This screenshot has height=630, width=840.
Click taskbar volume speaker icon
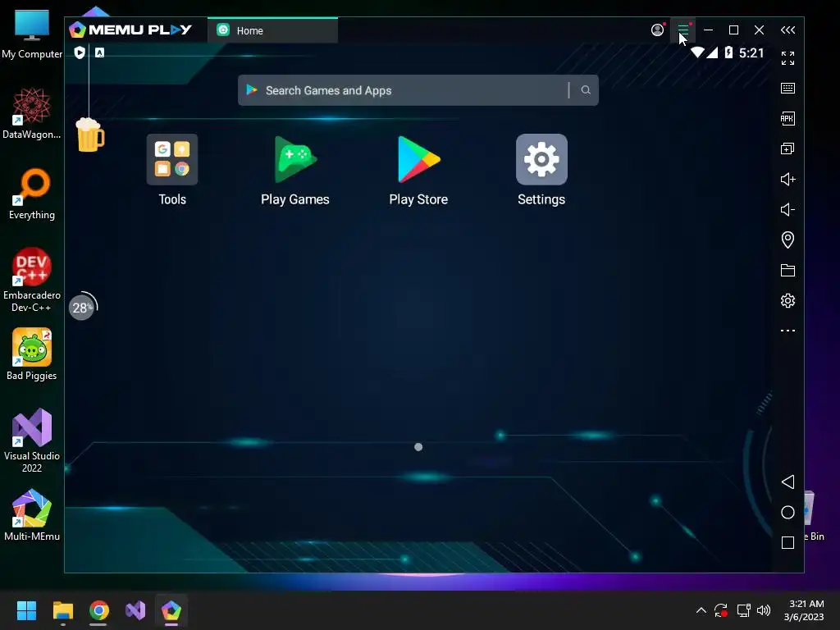point(764,610)
